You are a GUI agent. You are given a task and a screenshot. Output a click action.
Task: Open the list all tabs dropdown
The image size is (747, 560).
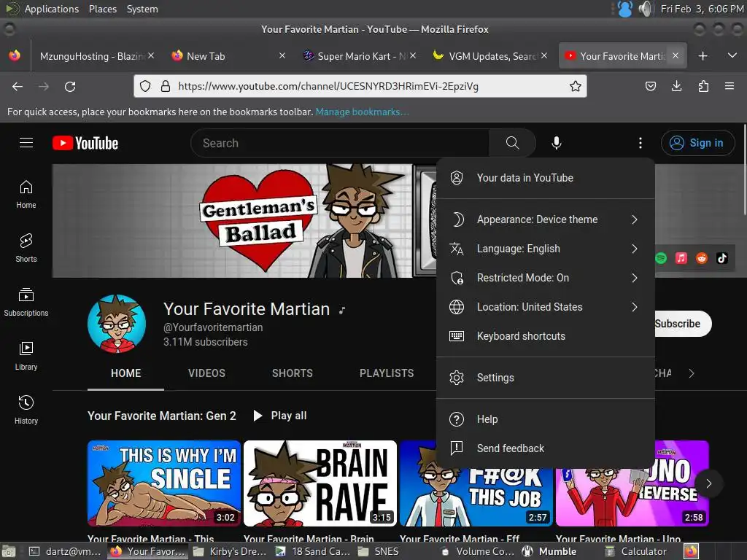(732, 55)
